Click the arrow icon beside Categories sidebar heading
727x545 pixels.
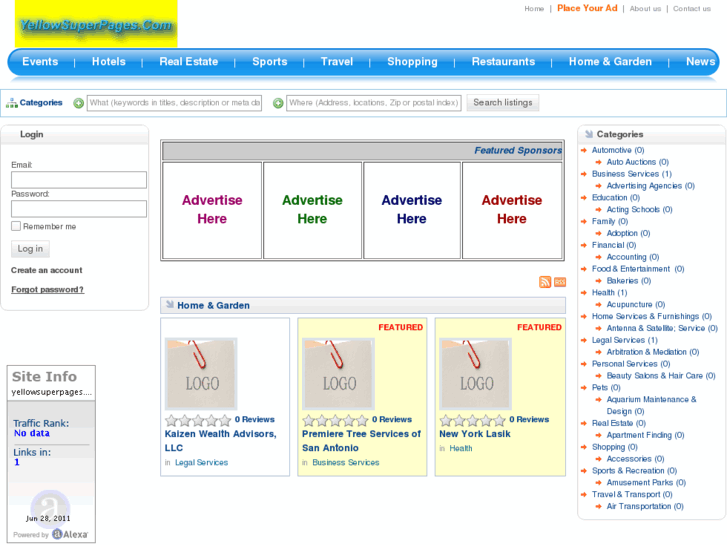point(589,134)
